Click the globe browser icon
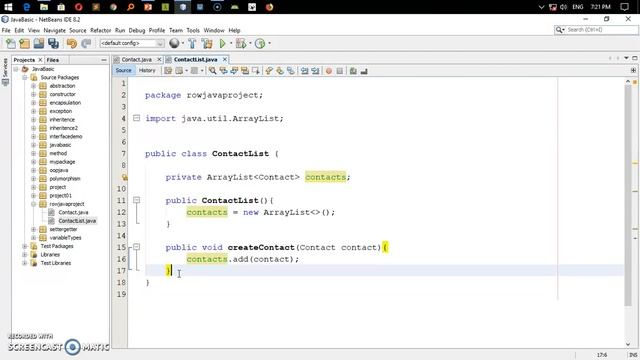The image size is (640, 360). (174, 43)
